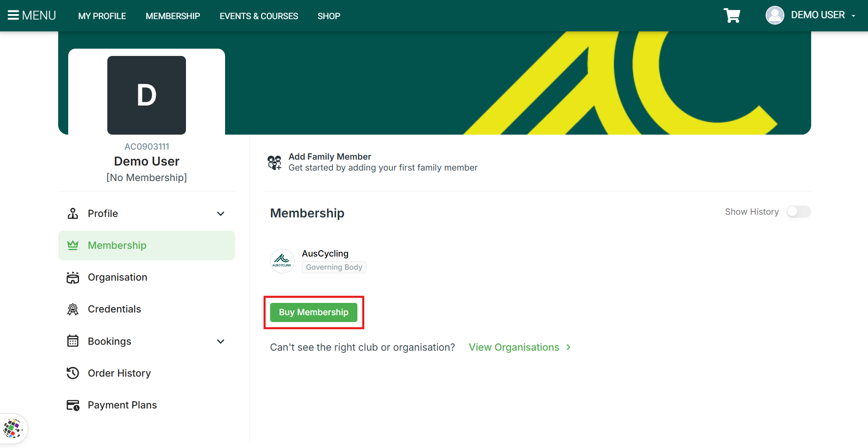Click the multicolored widget icon at bottom left

pos(13,429)
